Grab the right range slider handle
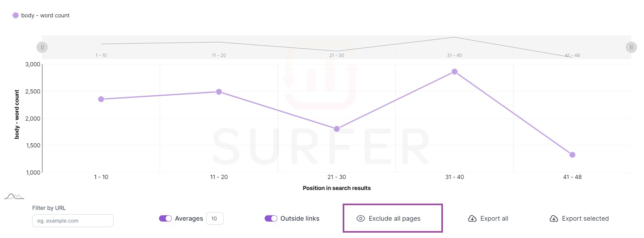 pos(631,47)
